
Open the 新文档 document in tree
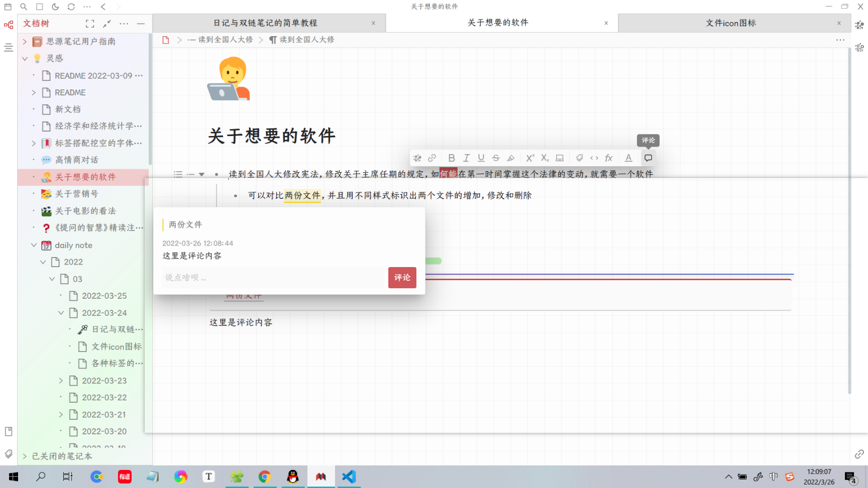click(x=68, y=109)
